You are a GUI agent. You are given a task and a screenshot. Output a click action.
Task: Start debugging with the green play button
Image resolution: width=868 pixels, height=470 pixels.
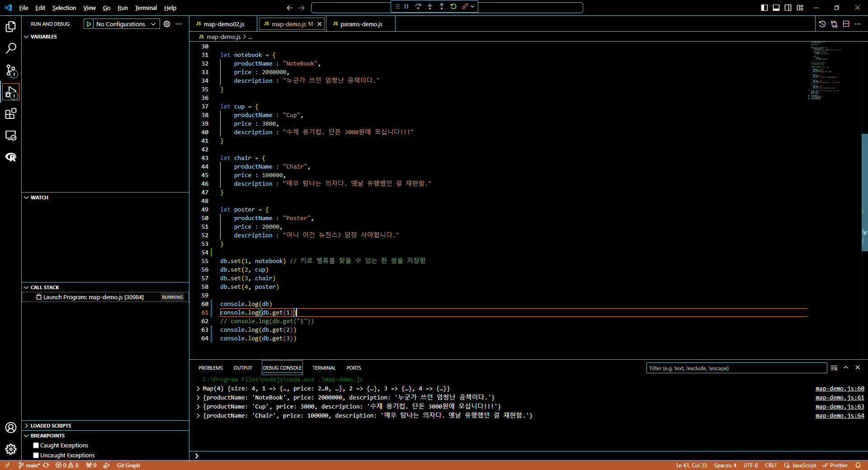(89, 24)
